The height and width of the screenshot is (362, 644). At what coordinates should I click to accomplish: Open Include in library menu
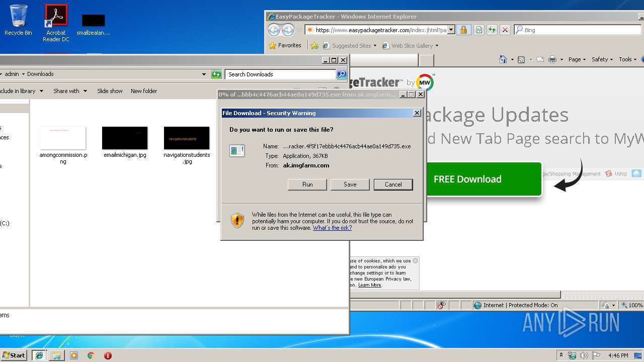click(x=22, y=91)
